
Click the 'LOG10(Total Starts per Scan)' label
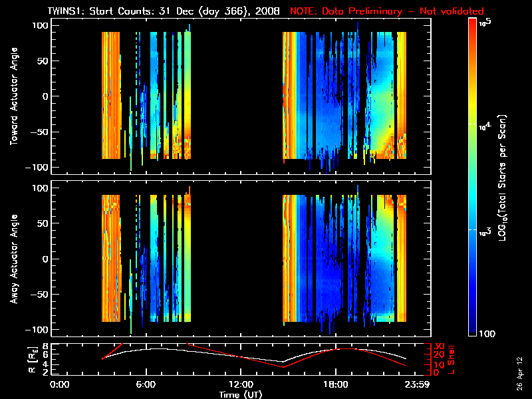point(502,178)
